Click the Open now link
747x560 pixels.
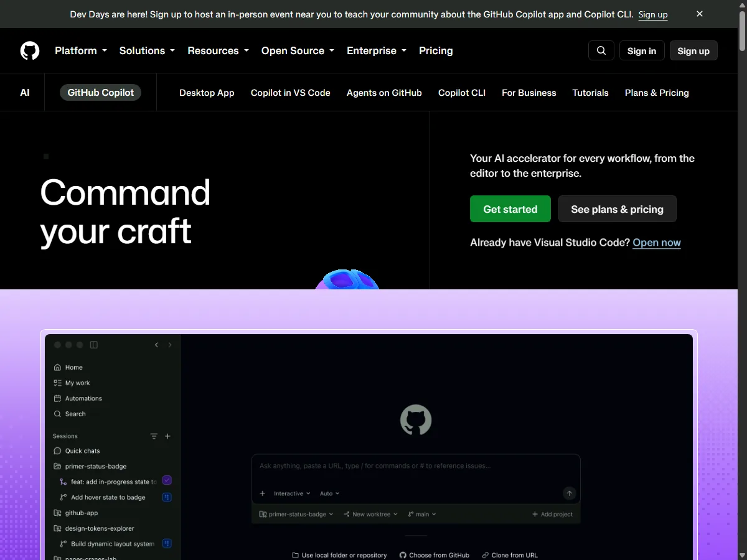[657, 243]
